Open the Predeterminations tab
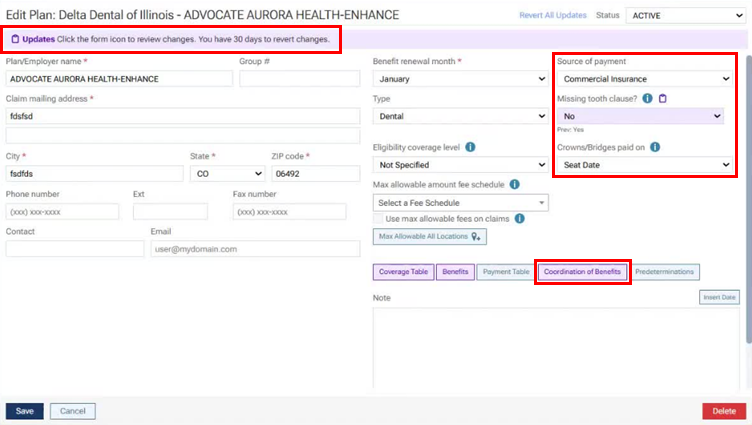The width and height of the screenshot is (752, 425). point(665,272)
